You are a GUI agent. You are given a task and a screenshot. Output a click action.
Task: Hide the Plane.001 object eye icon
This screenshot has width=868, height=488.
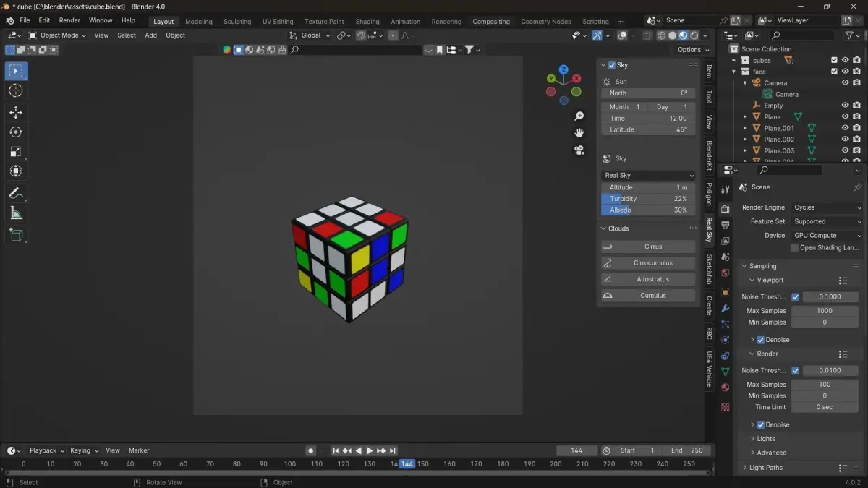click(846, 128)
